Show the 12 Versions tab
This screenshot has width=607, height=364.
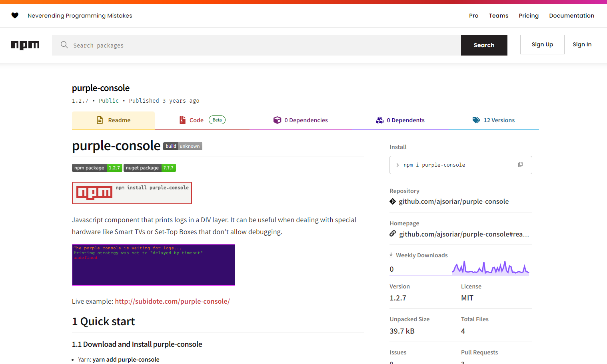click(x=493, y=120)
